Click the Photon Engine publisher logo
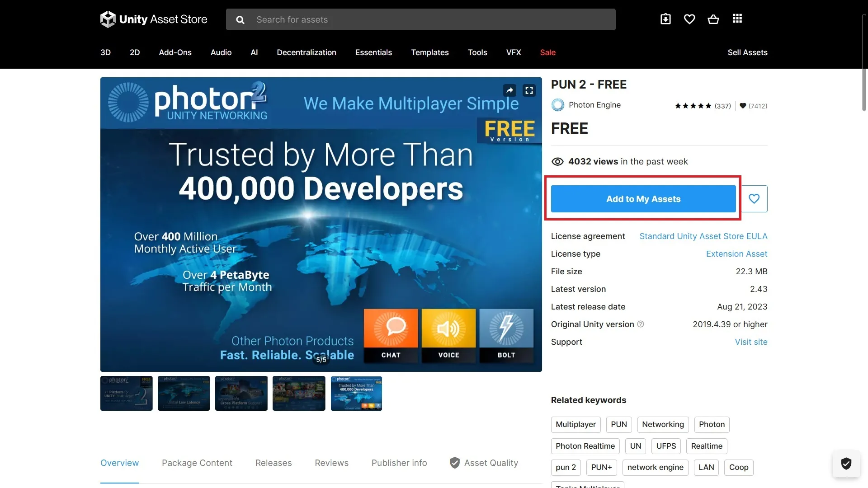868x488 pixels. 558,105
